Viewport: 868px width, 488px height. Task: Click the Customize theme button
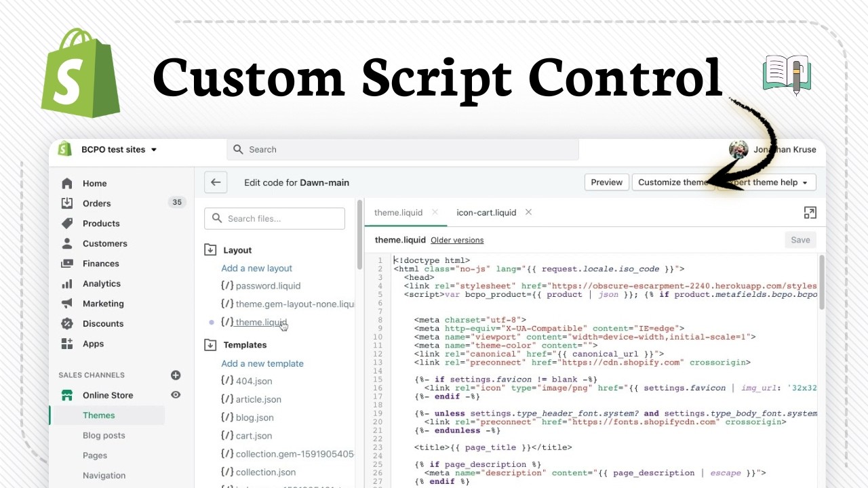pos(673,182)
